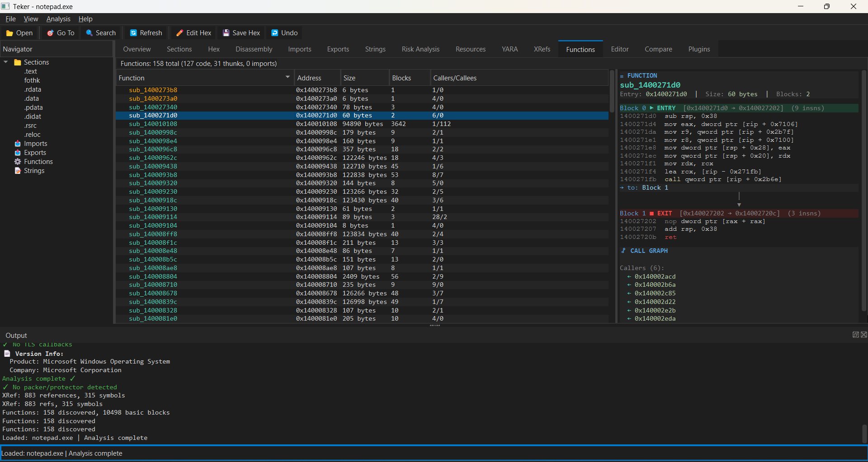The height and width of the screenshot is (462, 868).
Task: Click the Save Hex floppy icon
Action: [x=226, y=33]
